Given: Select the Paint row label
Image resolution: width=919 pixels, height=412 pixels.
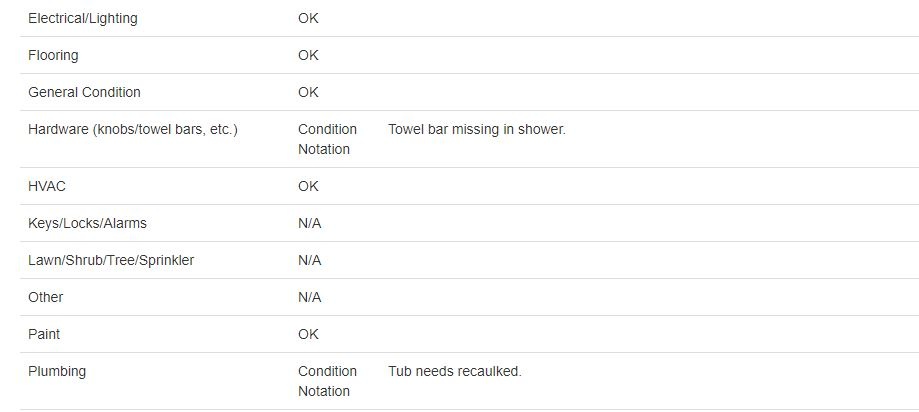Looking at the screenshot, I should [x=44, y=334].
